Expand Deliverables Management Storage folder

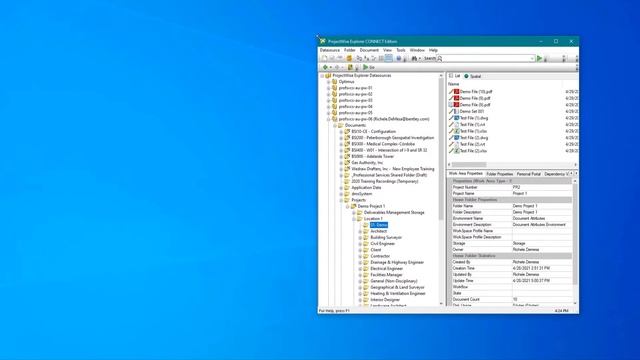coord(354,213)
